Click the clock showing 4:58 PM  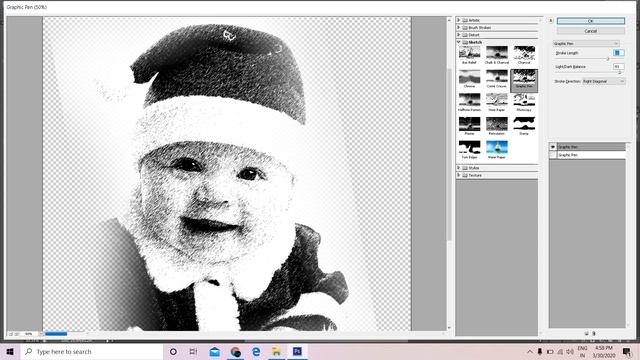[x=604, y=348]
